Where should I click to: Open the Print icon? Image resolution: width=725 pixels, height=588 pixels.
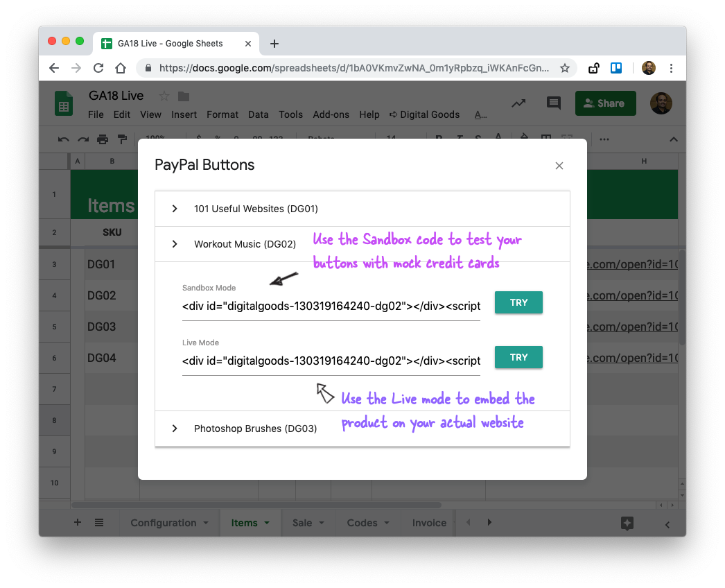(x=103, y=139)
